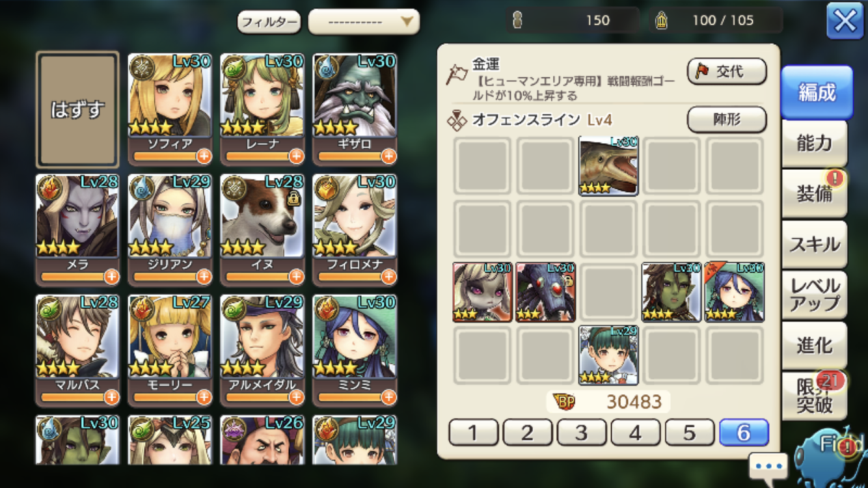Screen dimensions: 868x488
Task: Click the chat bubble icon with dots
Action: tap(768, 467)
